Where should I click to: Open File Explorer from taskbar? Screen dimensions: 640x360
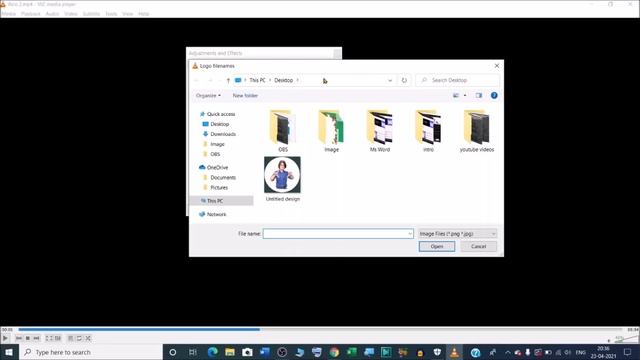(x=230, y=352)
